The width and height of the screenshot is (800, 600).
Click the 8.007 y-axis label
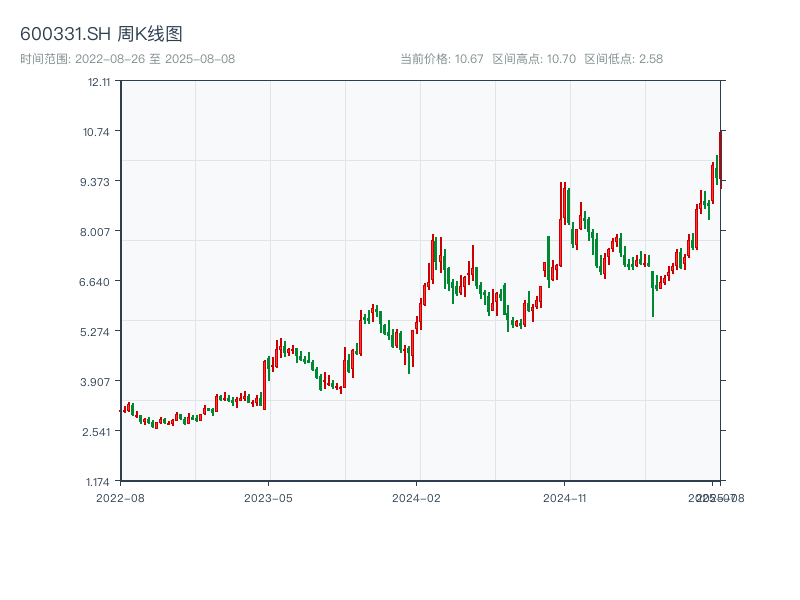(x=98, y=232)
